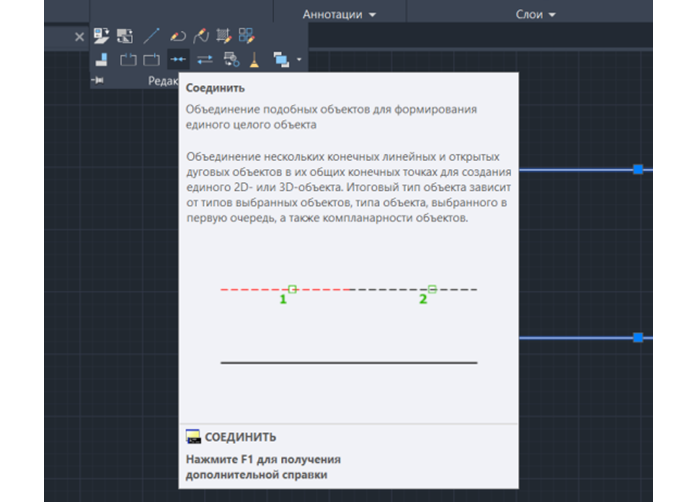The width and height of the screenshot is (700, 502).
Task: Select the Reverse direction arrows tool
Action: (205, 59)
